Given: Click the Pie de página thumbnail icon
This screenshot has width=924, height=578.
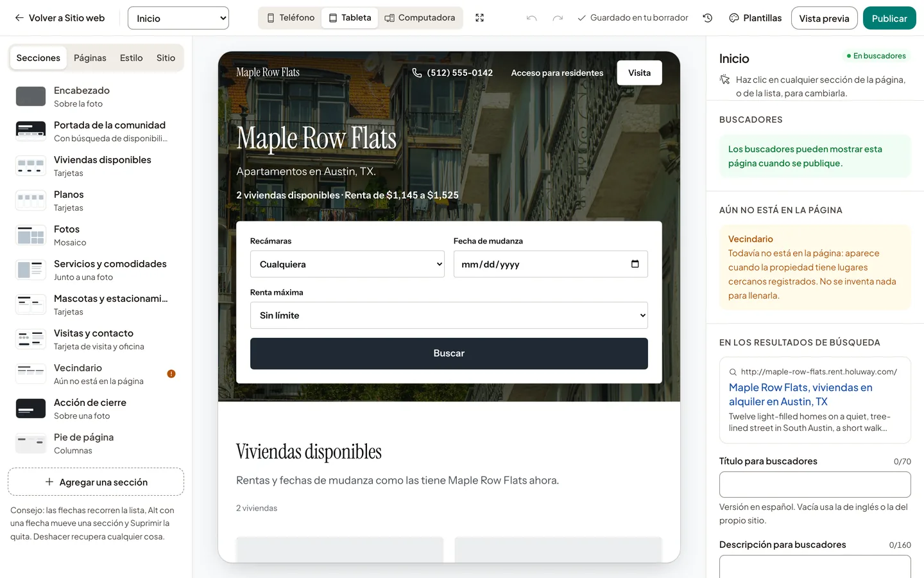Looking at the screenshot, I should 31,443.
